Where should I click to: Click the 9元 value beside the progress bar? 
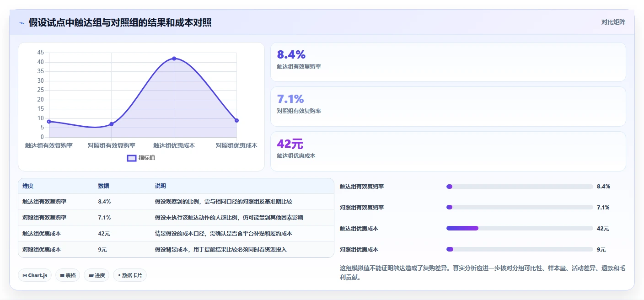click(601, 250)
